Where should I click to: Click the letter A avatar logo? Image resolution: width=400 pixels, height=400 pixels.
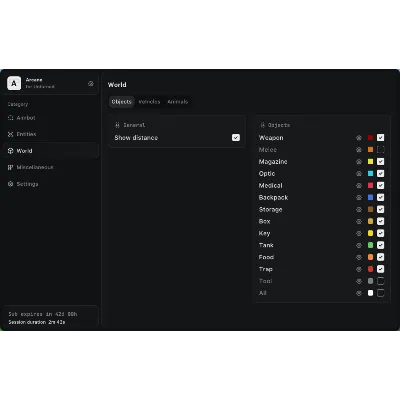pyautogui.click(x=14, y=83)
